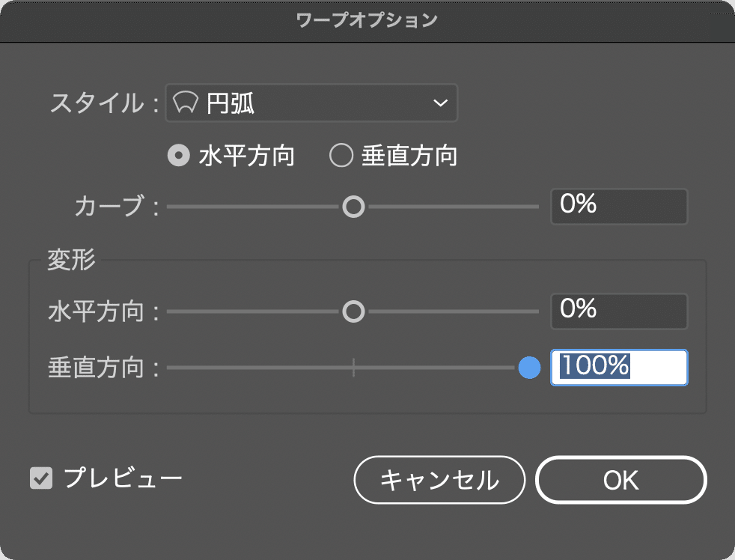Click the blue 垂直方向 slider handle
Viewport: 735px width, 560px height.
[x=529, y=368]
